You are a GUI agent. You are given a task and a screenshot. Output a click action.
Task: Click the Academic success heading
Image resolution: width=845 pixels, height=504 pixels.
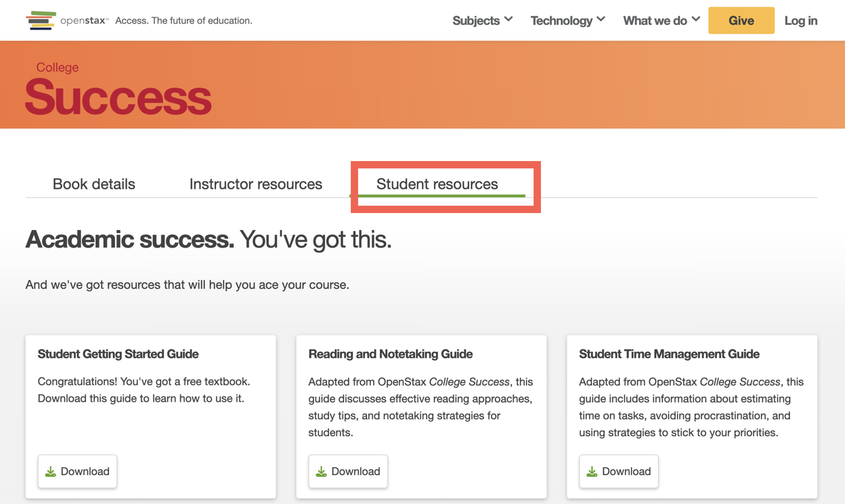click(208, 239)
